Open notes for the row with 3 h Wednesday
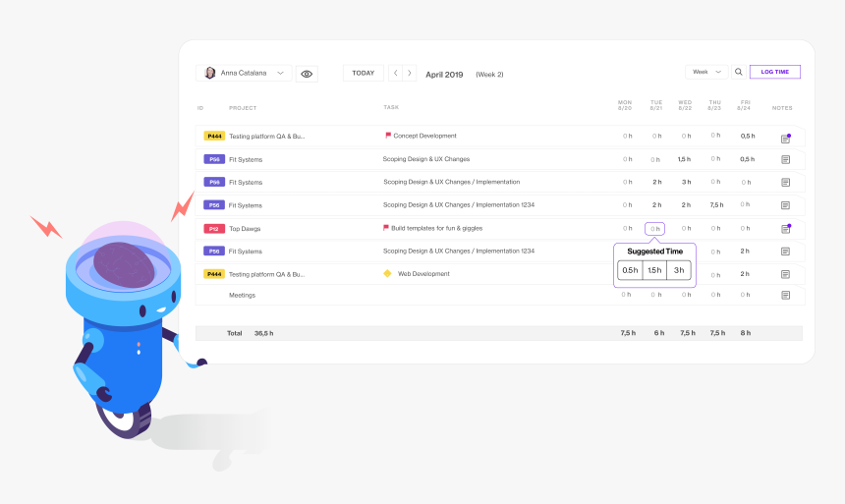 point(786,182)
